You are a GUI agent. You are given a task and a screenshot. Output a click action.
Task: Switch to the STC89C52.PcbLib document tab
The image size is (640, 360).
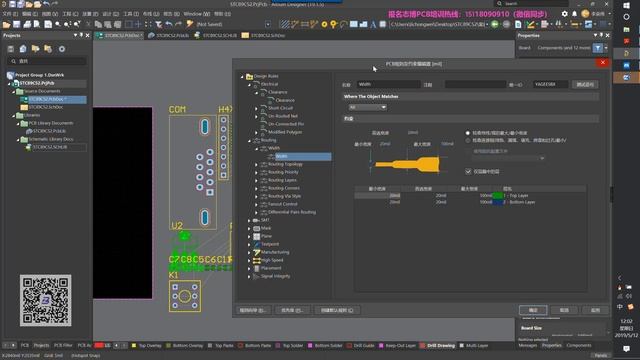tap(169, 36)
